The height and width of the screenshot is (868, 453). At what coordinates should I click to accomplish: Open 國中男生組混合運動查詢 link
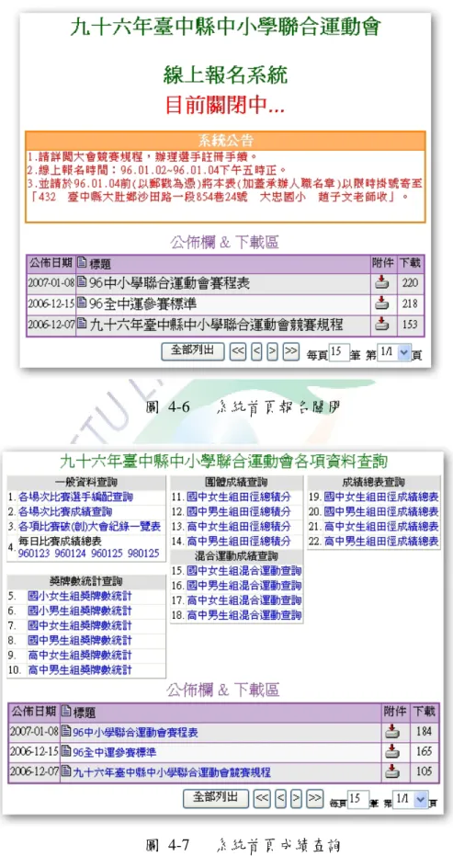pyautogui.click(x=243, y=586)
